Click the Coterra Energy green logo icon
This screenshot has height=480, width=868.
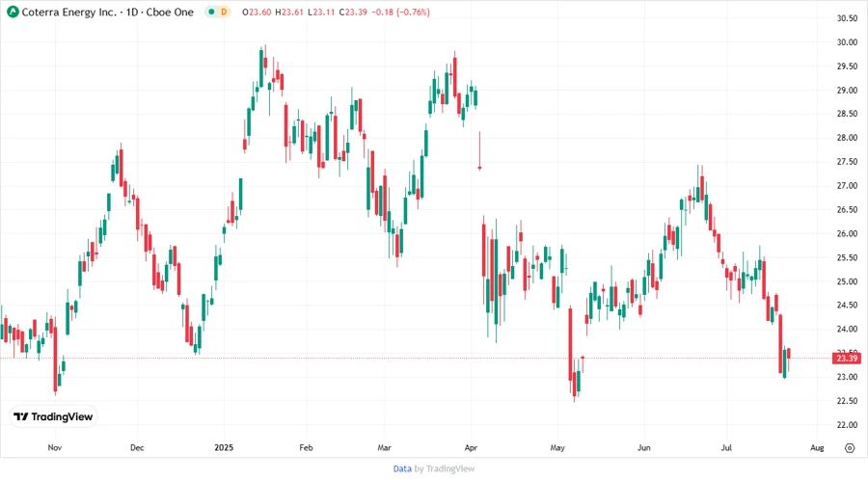(13, 12)
